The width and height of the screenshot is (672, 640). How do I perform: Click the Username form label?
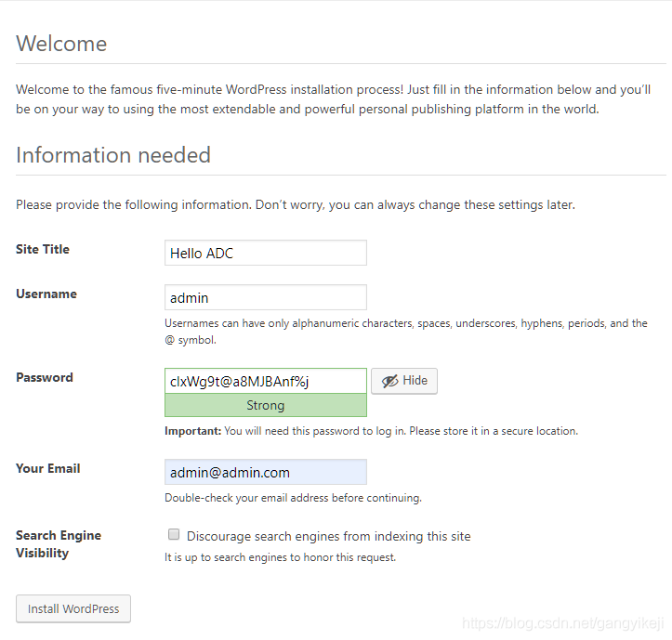tap(46, 294)
